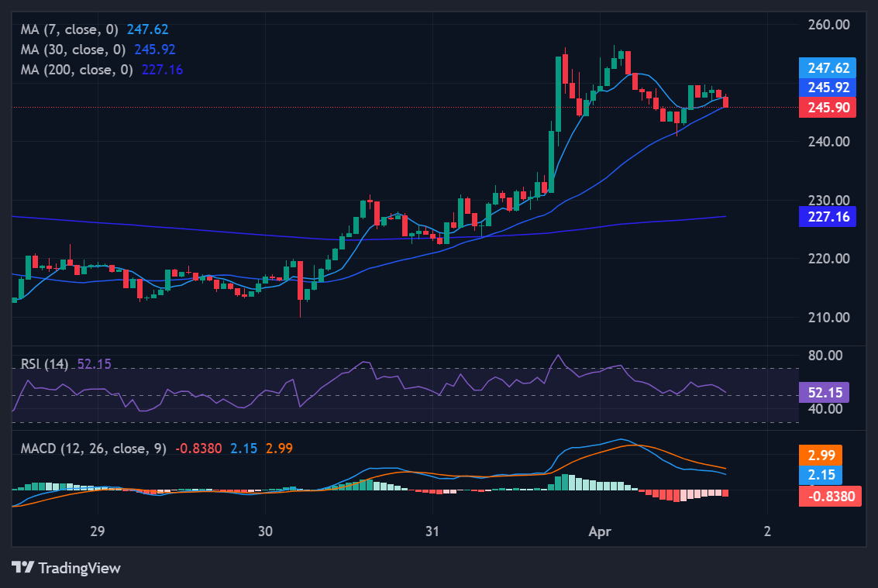Click the 80.00 level on RSI scale
This screenshot has width=878, height=588.
(x=823, y=356)
